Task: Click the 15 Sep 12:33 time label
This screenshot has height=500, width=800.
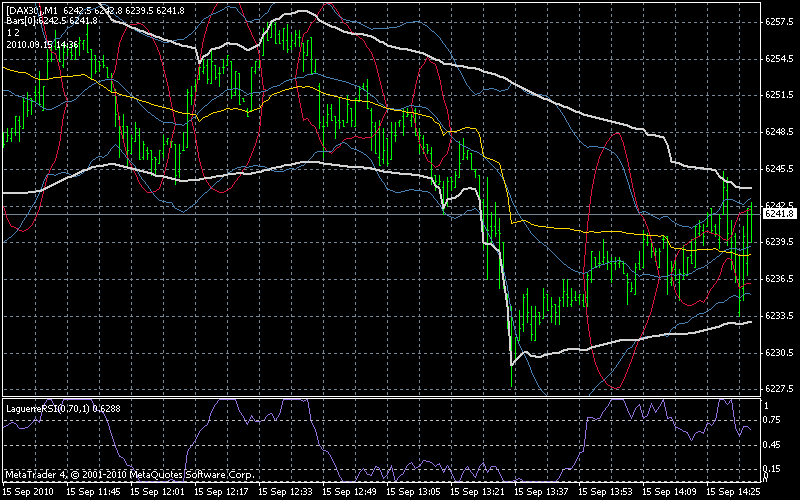Action: 286,492
